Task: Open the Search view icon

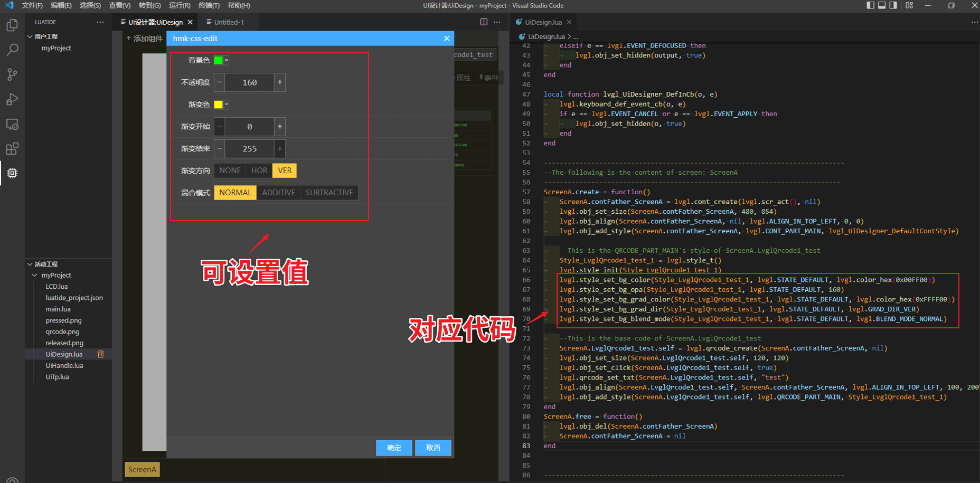Action: pos(12,50)
